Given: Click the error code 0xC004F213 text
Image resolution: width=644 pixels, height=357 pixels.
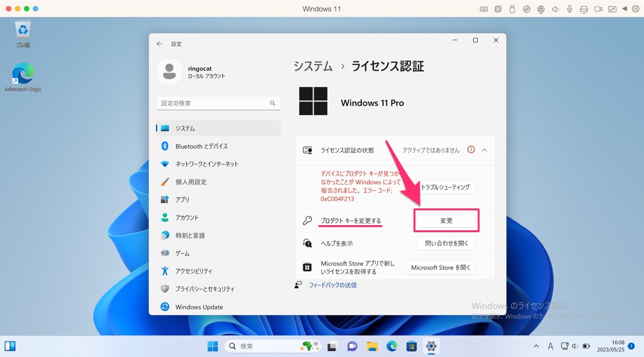Looking at the screenshot, I should (x=337, y=199).
